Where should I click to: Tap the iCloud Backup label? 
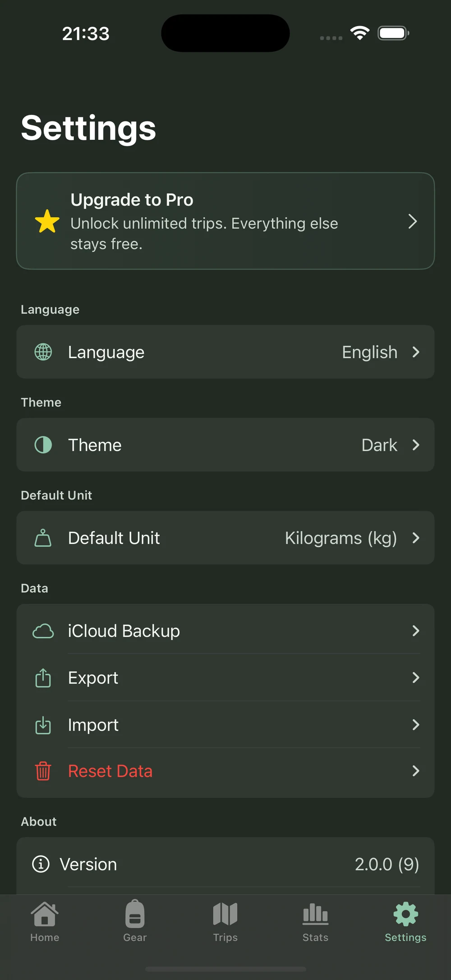point(124,631)
